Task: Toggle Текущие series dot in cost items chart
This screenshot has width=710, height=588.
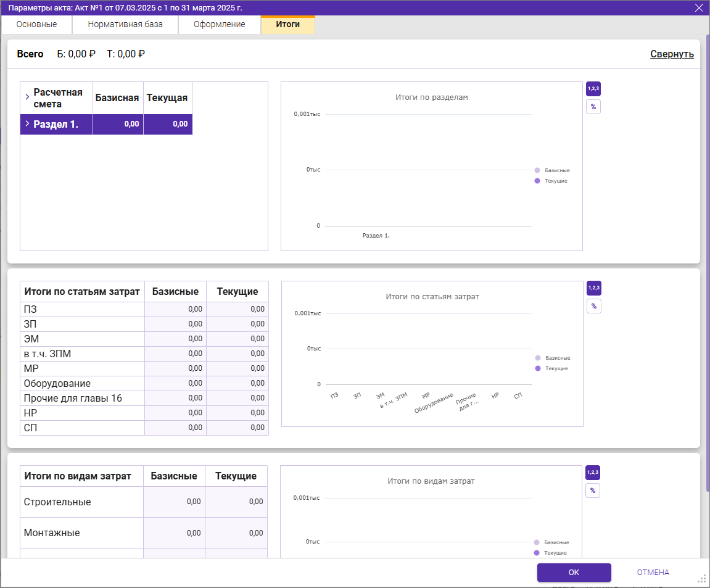Action: 538,368
